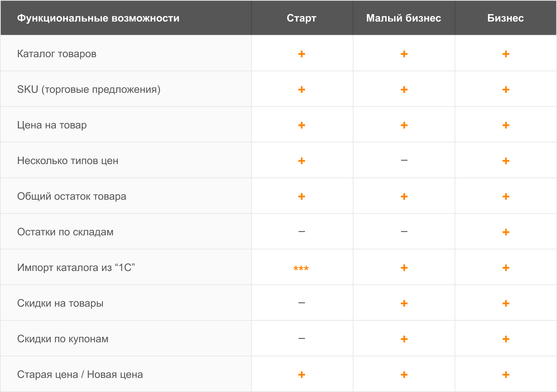Image resolution: width=557 pixels, height=392 pixels.
Task: Select the Старт column header
Action: tap(302, 18)
